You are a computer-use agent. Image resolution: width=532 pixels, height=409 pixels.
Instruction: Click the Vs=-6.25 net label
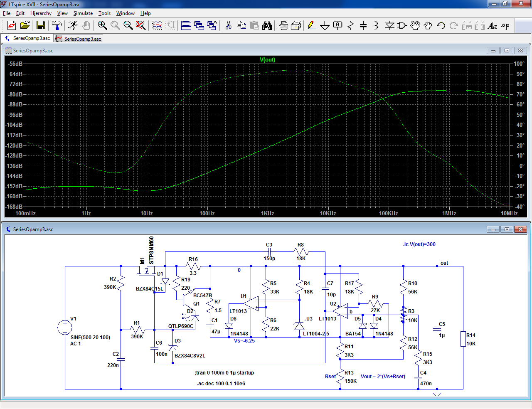click(244, 341)
